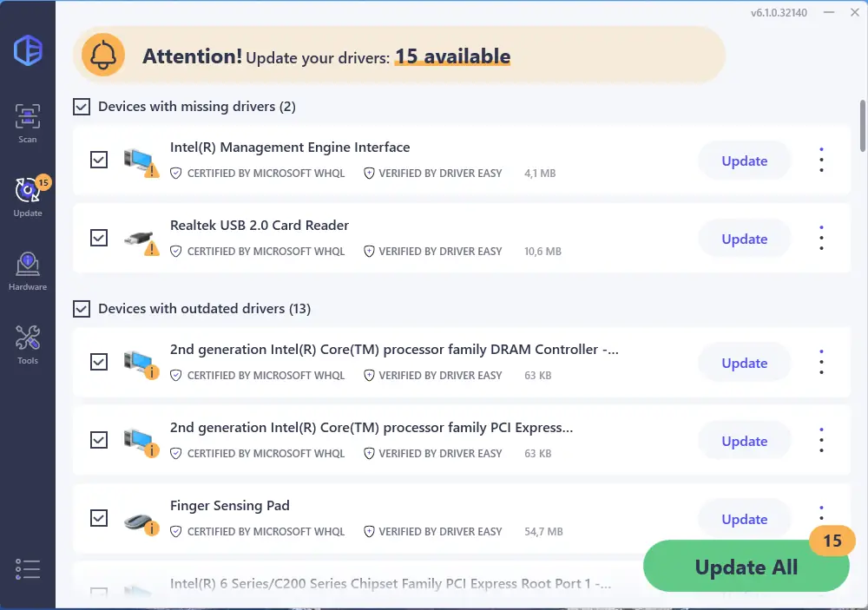The height and width of the screenshot is (610, 868).
Task: Click the '15 available' link in banner
Action: tap(452, 56)
